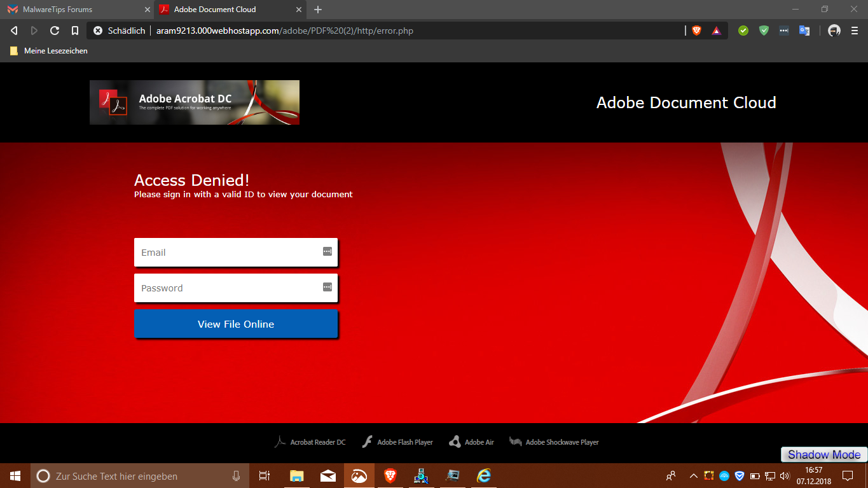This screenshot has height=488, width=868.
Task: Click the bookmark icon beside the address bar
Action: point(75,31)
